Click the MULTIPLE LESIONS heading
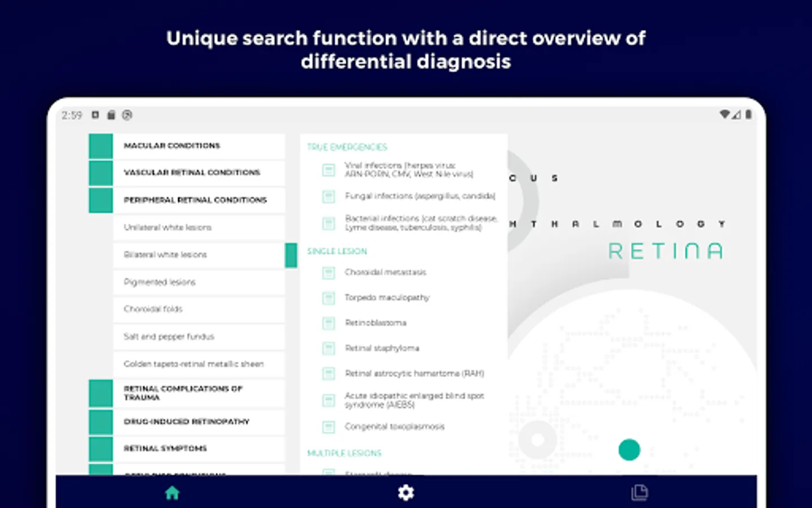 click(344, 453)
